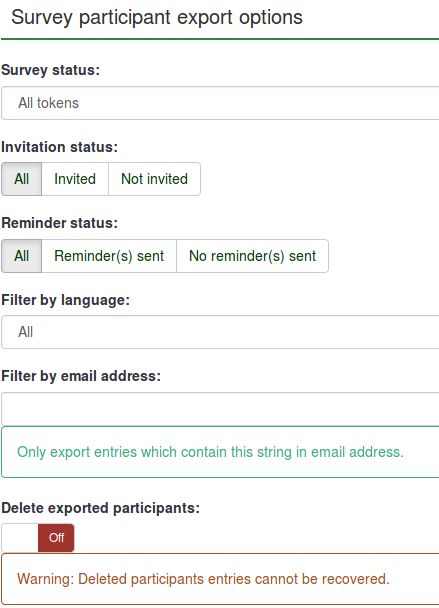Open the Survey status dropdown showing All tokens
Screen dimensions: 439x608
click(220, 103)
